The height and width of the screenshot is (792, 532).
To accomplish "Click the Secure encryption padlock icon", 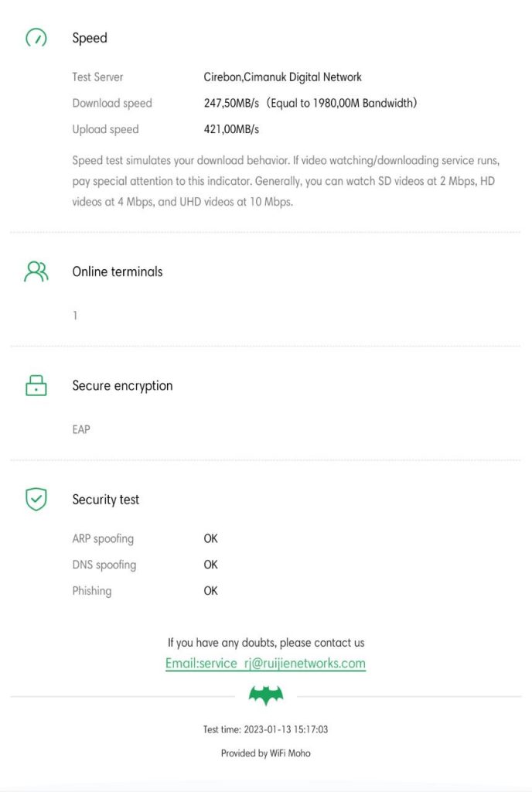I will pyautogui.click(x=36, y=385).
